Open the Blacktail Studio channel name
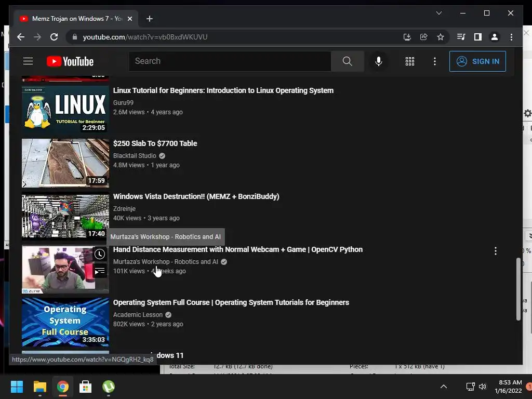This screenshot has width=532, height=399. (135, 156)
